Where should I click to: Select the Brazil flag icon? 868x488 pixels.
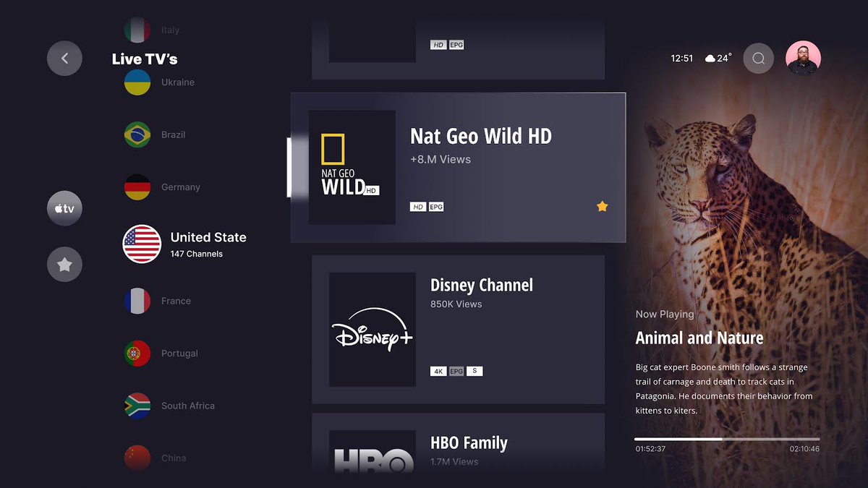137,134
